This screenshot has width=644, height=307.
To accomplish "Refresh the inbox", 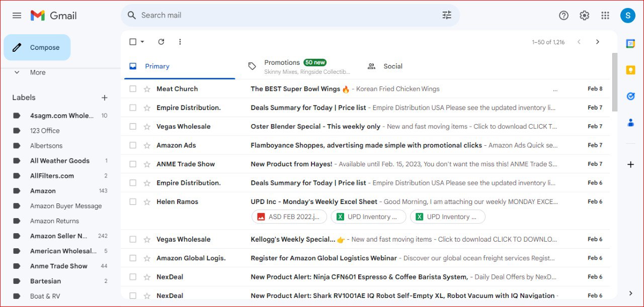I will 161,42.
